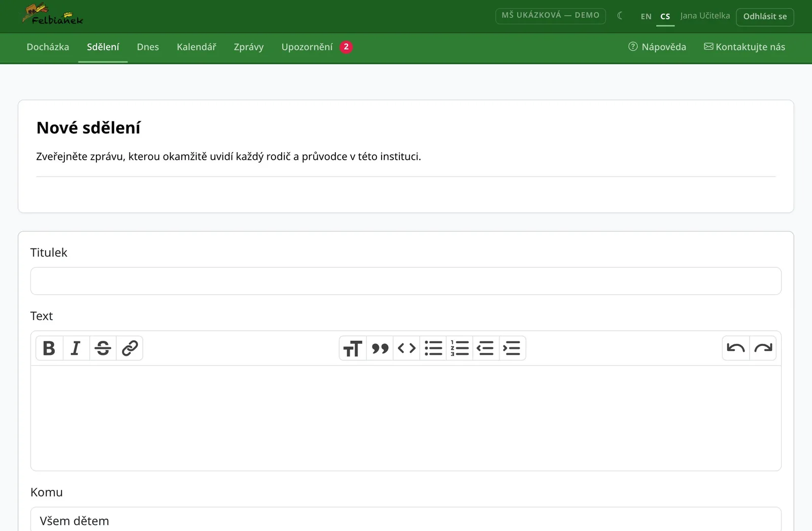
Task: Toggle bold formatting in text editor
Action: pyautogui.click(x=49, y=348)
